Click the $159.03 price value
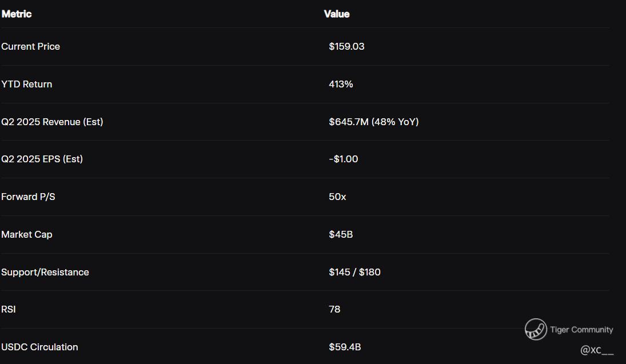The image size is (626, 364). 346,46
